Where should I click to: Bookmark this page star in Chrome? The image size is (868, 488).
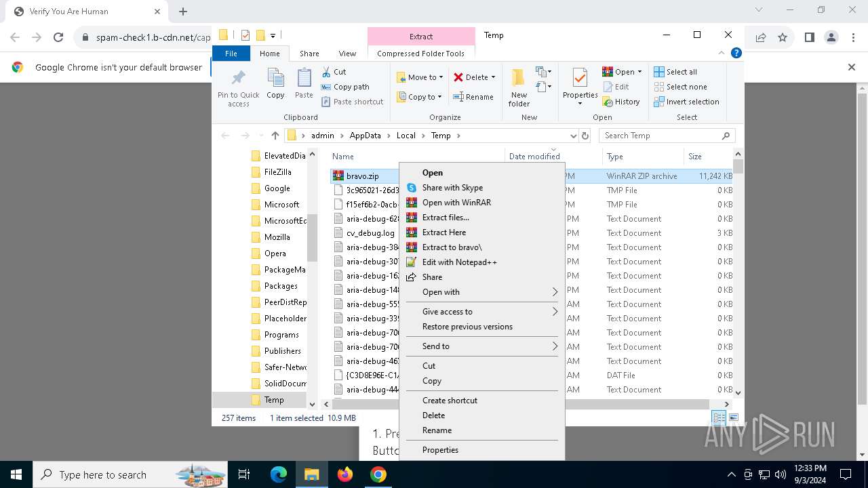pos(783,38)
